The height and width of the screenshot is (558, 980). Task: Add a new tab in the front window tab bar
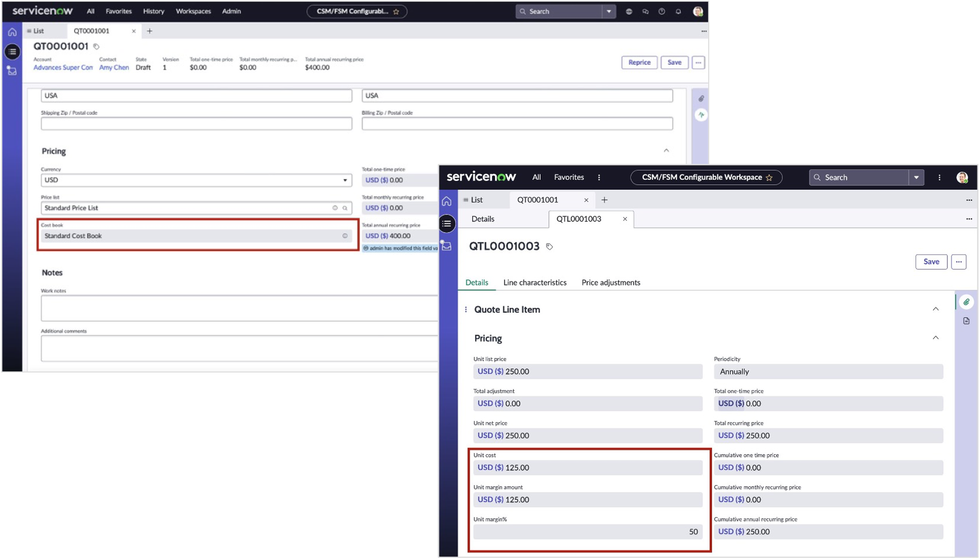coord(604,200)
